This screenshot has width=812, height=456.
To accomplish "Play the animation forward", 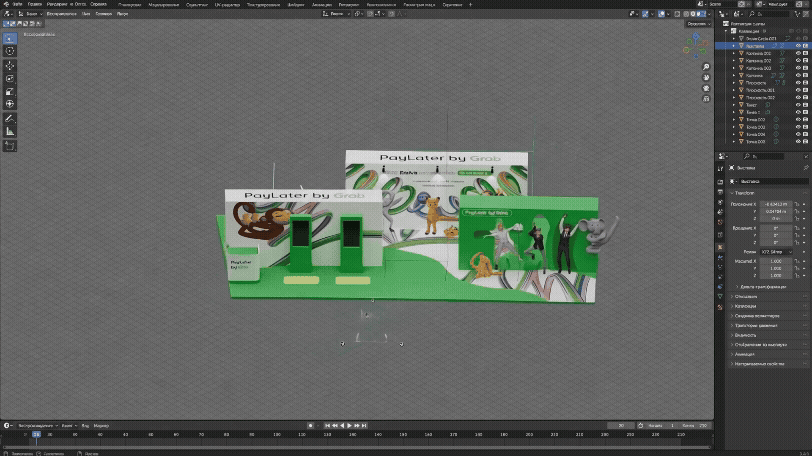I will [349, 425].
